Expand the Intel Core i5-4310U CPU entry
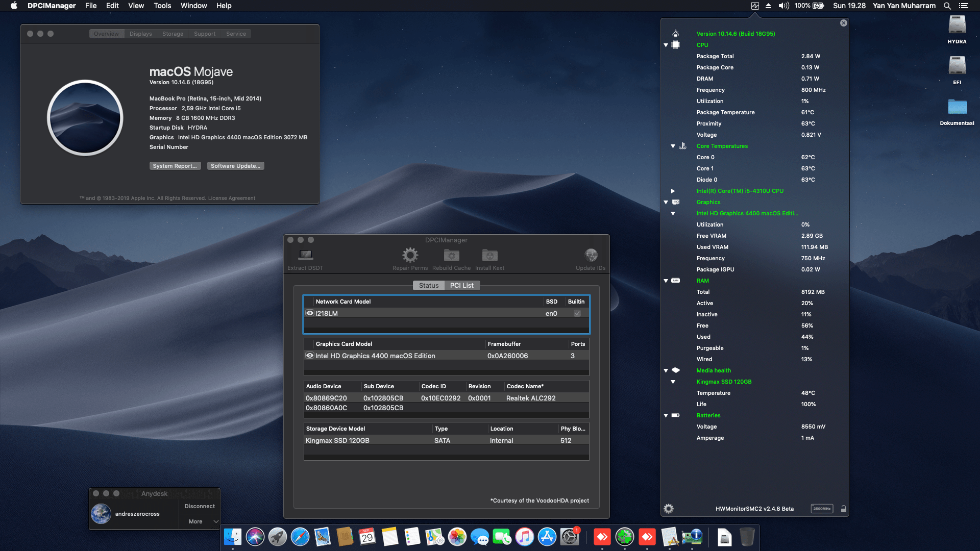980x551 pixels. [673, 191]
